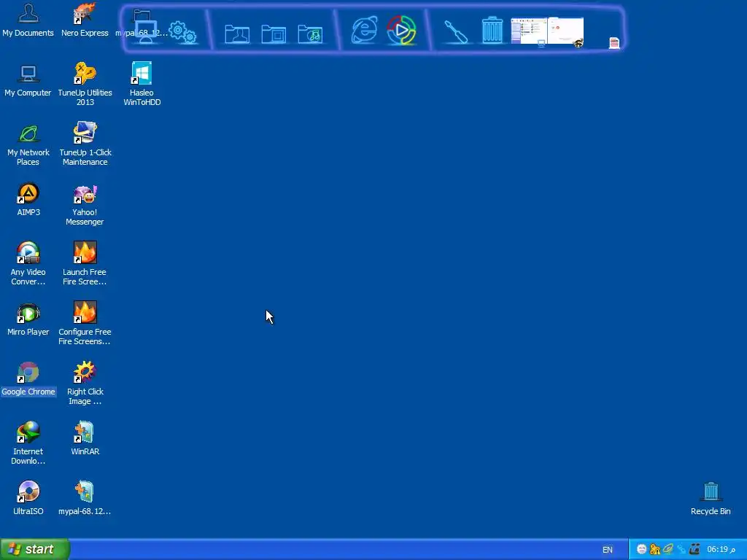Select the Google Chrome desktop shortcut
Viewport: 747px width, 560px height.
(x=28, y=379)
